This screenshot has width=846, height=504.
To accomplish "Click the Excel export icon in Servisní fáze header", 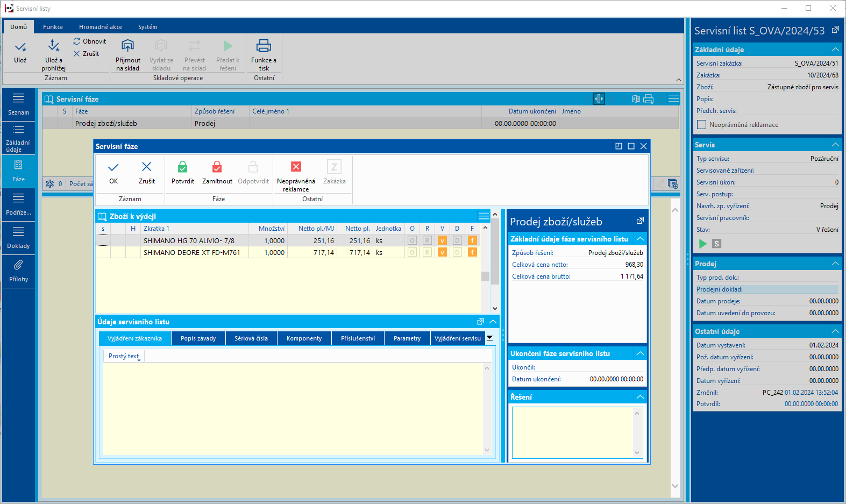I will point(636,99).
